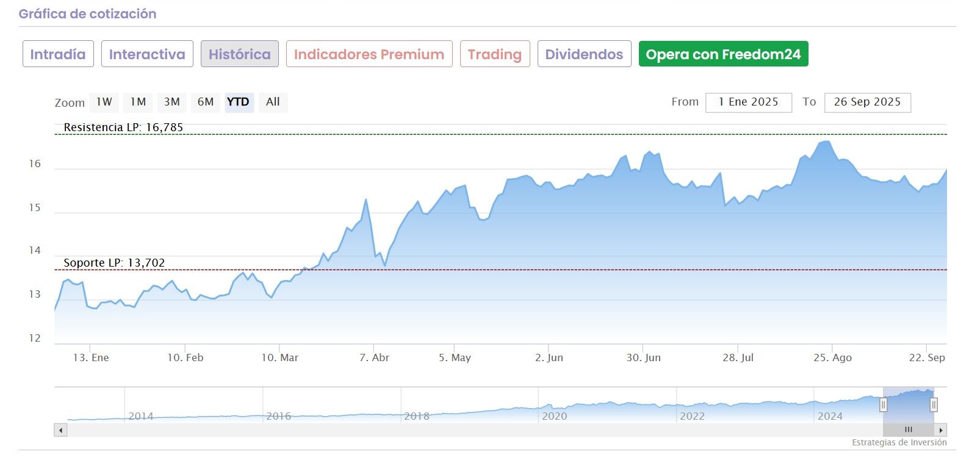Set zoom range to 6M
Screen dimensions: 980x460
(x=206, y=102)
